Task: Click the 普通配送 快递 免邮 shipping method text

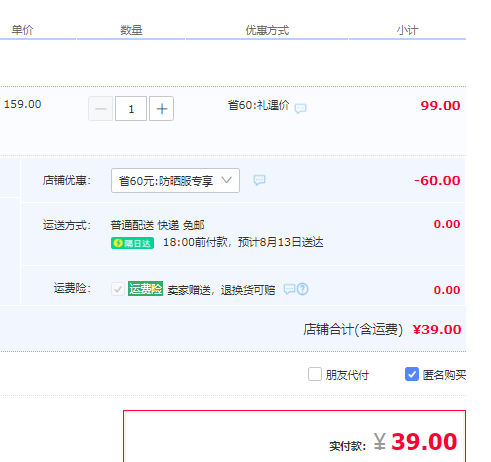Action: click(x=157, y=225)
